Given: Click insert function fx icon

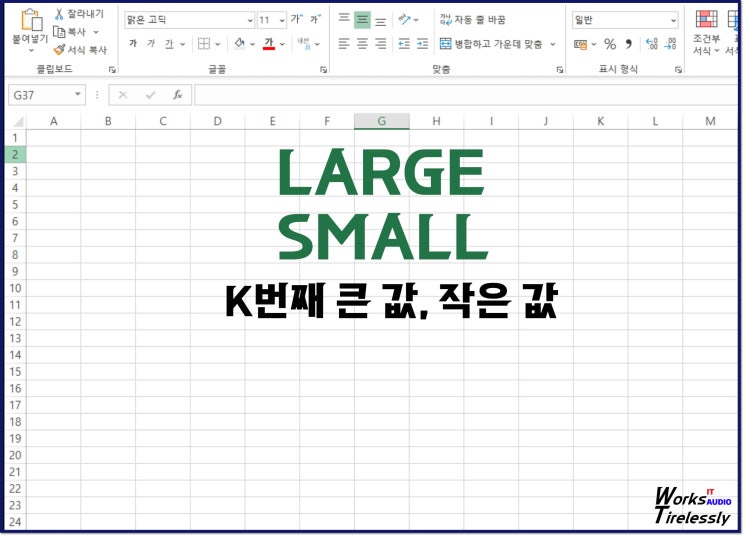Looking at the screenshot, I should (178, 95).
